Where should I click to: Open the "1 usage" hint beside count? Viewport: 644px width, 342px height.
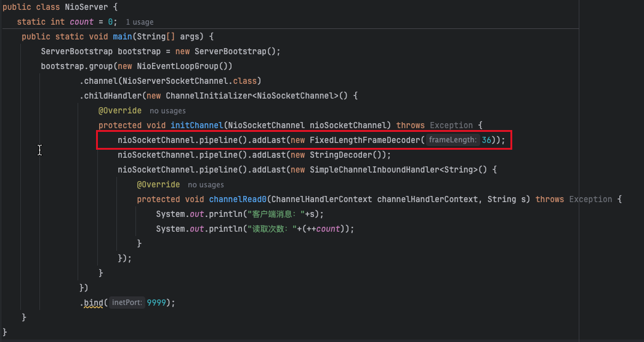point(140,22)
